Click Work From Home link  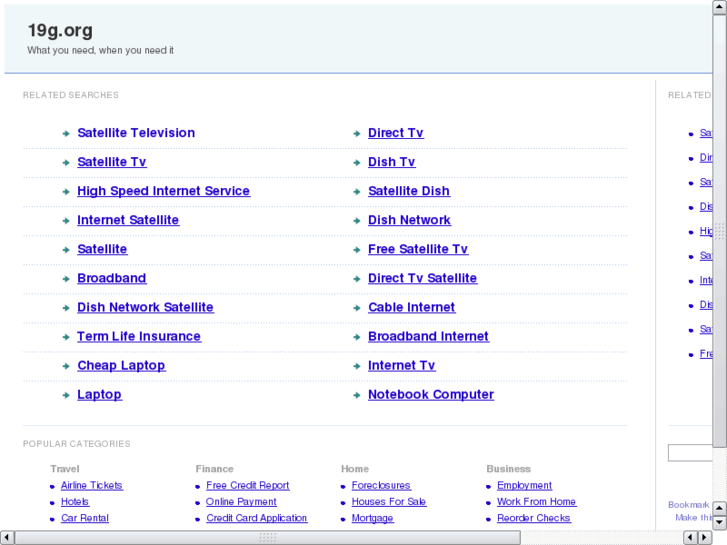coord(536,502)
